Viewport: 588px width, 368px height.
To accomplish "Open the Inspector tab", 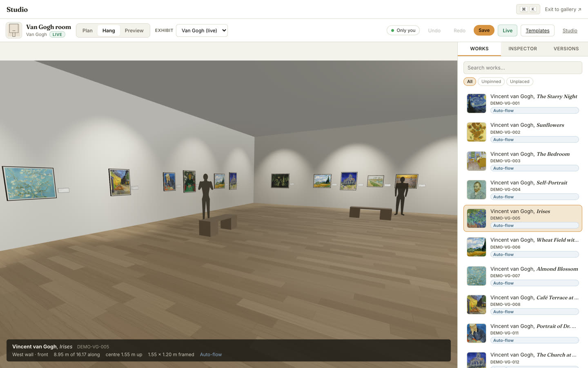I will 523,49.
